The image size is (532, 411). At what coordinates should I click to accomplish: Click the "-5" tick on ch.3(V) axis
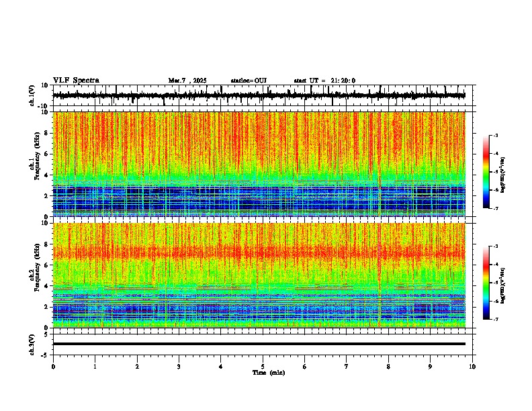[x=45, y=355]
